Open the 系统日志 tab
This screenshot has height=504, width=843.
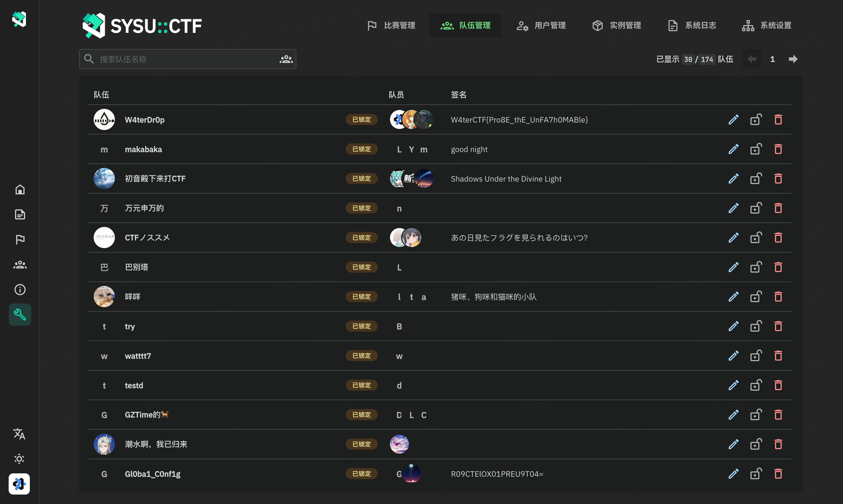[x=692, y=25]
